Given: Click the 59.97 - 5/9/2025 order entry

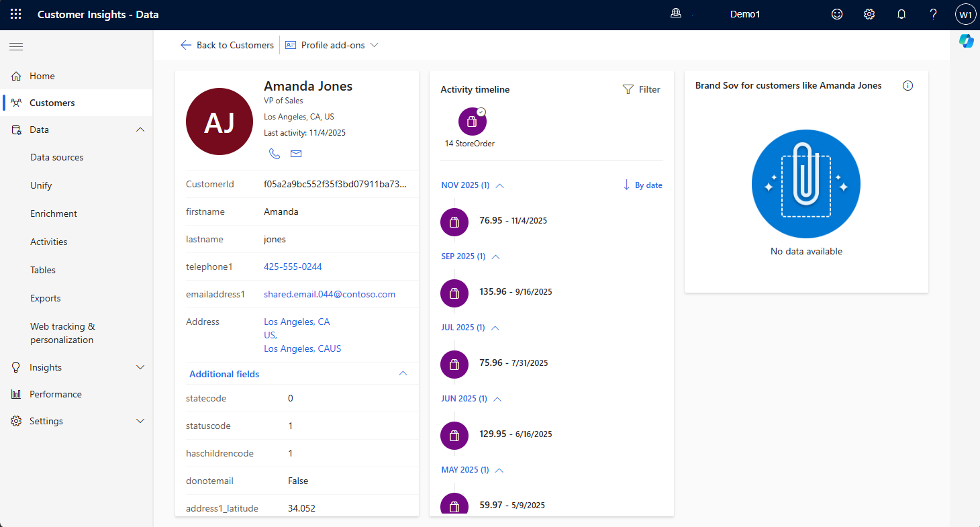Looking at the screenshot, I should pyautogui.click(x=512, y=506).
